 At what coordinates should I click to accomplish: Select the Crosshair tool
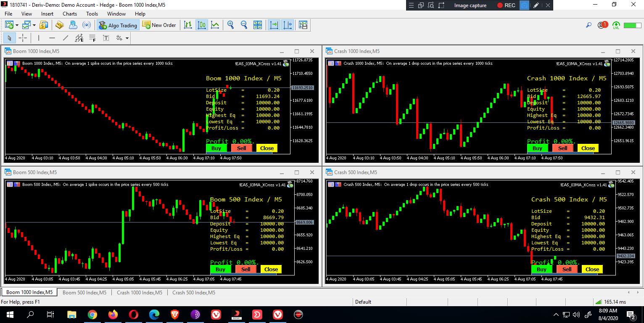coord(23,38)
